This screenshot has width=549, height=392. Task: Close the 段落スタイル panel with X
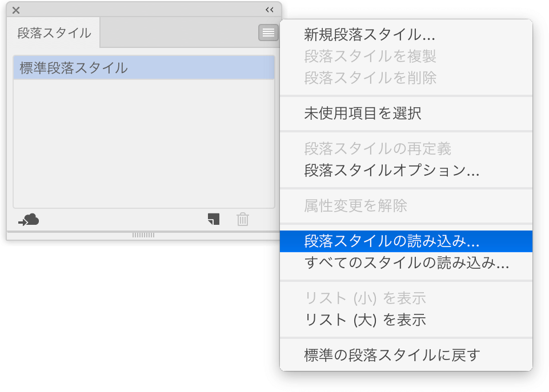(x=16, y=10)
